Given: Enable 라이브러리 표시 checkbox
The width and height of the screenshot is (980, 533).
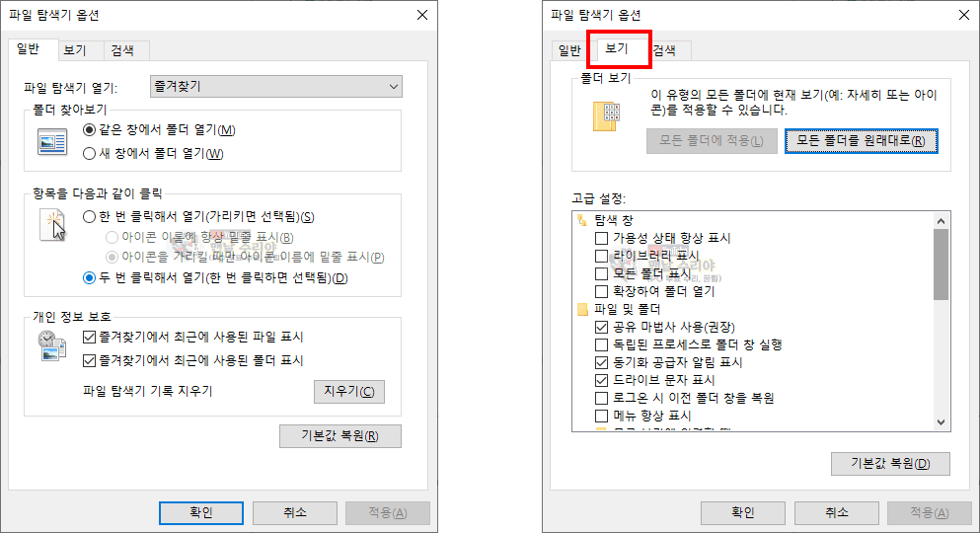Looking at the screenshot, I should (601, 257).
